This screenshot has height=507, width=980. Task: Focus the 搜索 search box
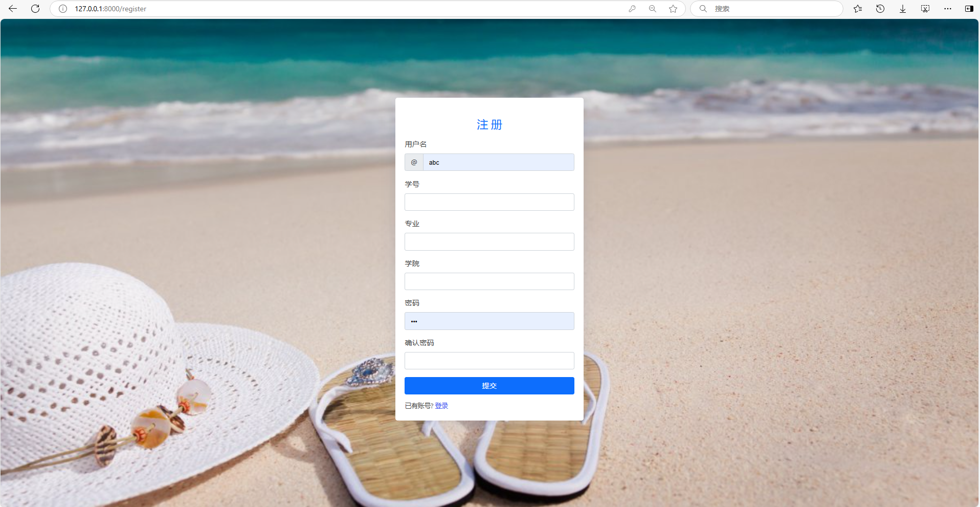(x=767, y=9)
